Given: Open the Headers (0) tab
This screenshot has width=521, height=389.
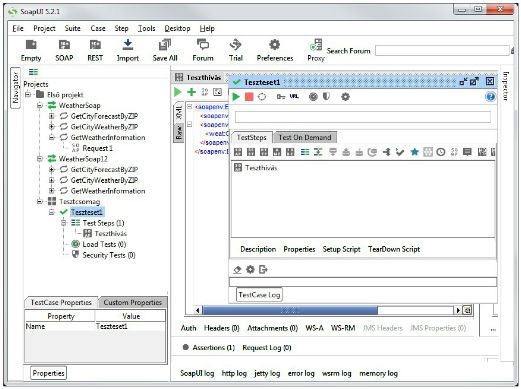Looking at the screenshot, I should point(222,328).
